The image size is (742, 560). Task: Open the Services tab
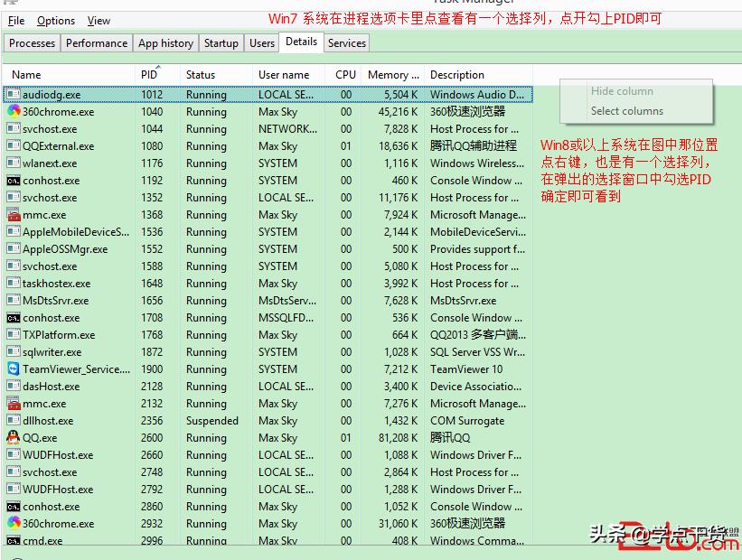tap(346, 42)
